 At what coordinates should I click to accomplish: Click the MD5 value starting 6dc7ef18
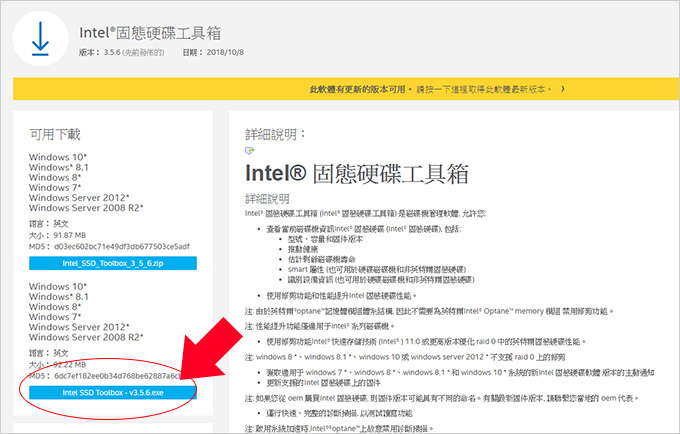(x=118, y=376)
